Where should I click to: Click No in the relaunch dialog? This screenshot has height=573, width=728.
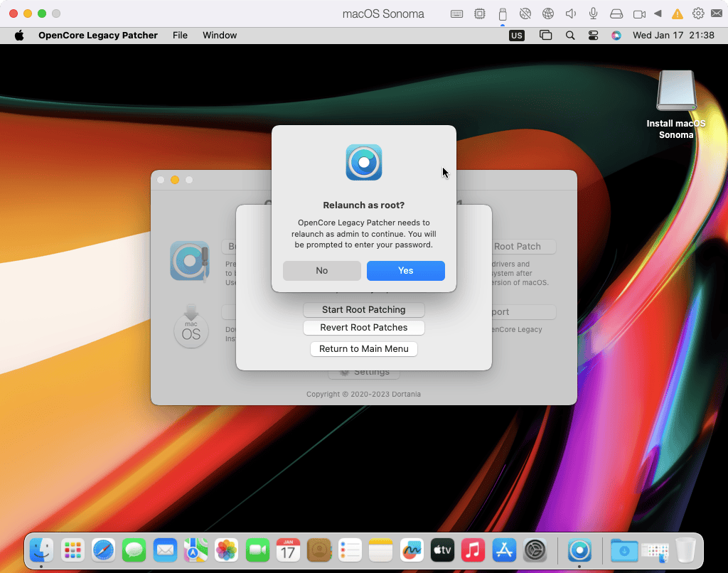tap(321, 271)
